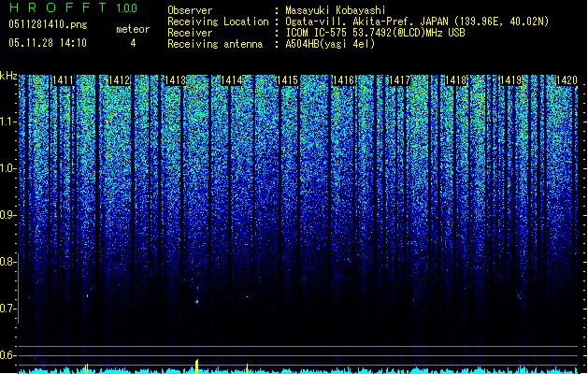588x374 pixels.
Task: Click the bright red meteor echo near 0.7 kHz
Action: click(x=196, y=301)
